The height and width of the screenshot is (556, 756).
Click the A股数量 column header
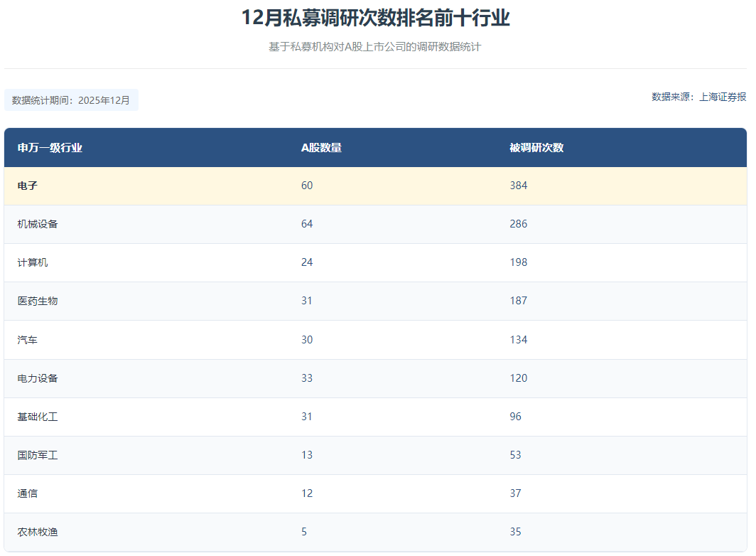[x=321, y=148]
